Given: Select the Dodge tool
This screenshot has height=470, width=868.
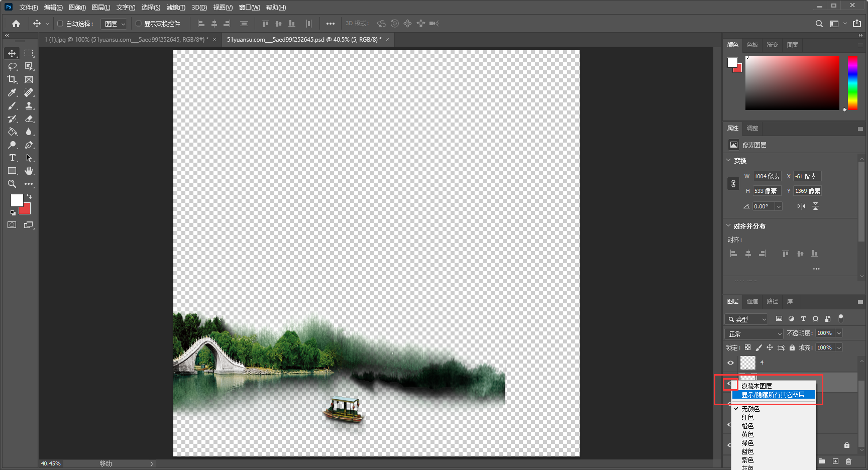Looking at the screenshot, I should point(12,145).
